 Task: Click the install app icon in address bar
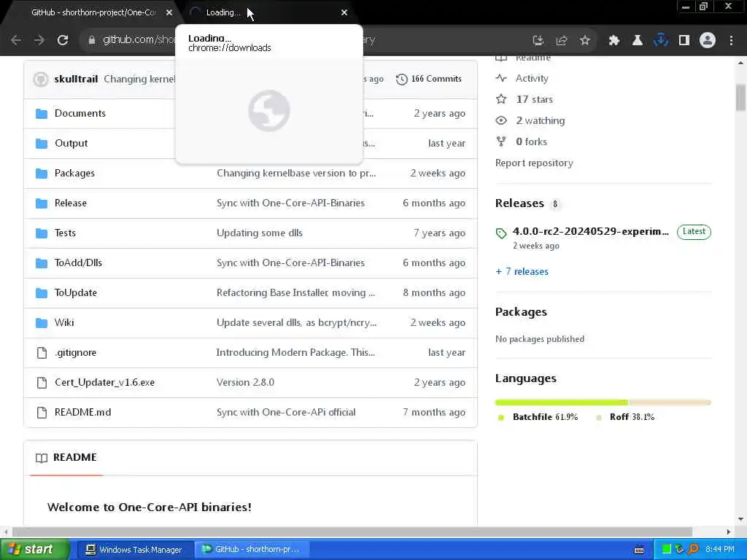click(x=538, y=41)
